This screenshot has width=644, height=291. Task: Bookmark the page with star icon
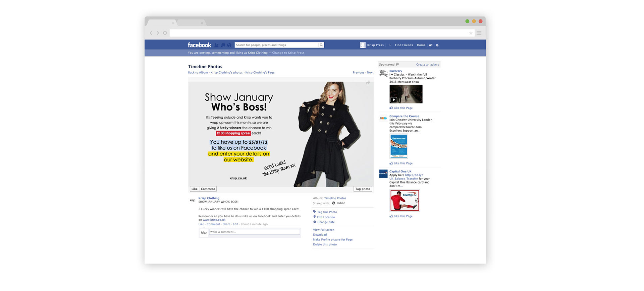click(471, 33)
